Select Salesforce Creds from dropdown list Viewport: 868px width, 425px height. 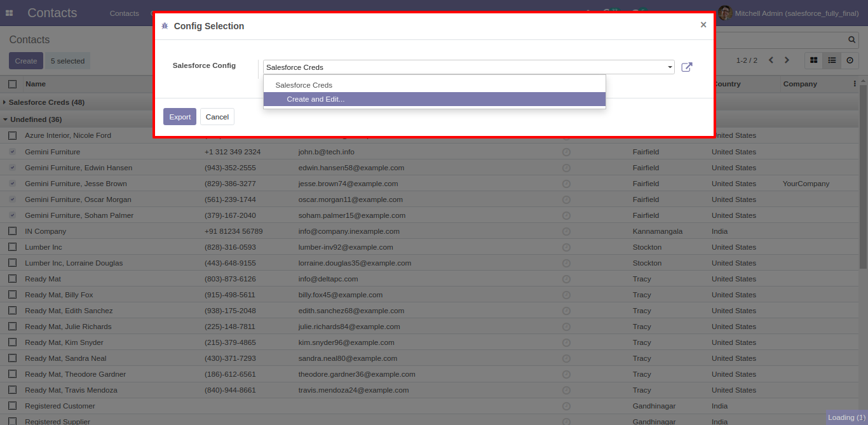click(435, 85)
